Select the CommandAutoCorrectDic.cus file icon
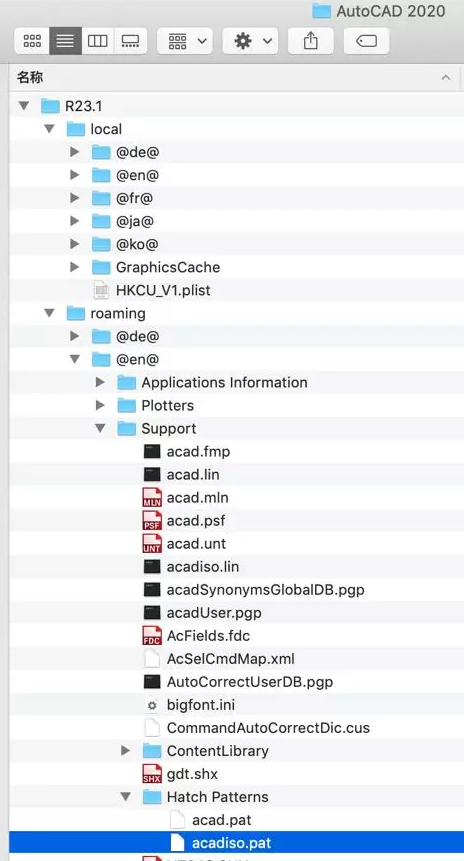 click(152, 728)
